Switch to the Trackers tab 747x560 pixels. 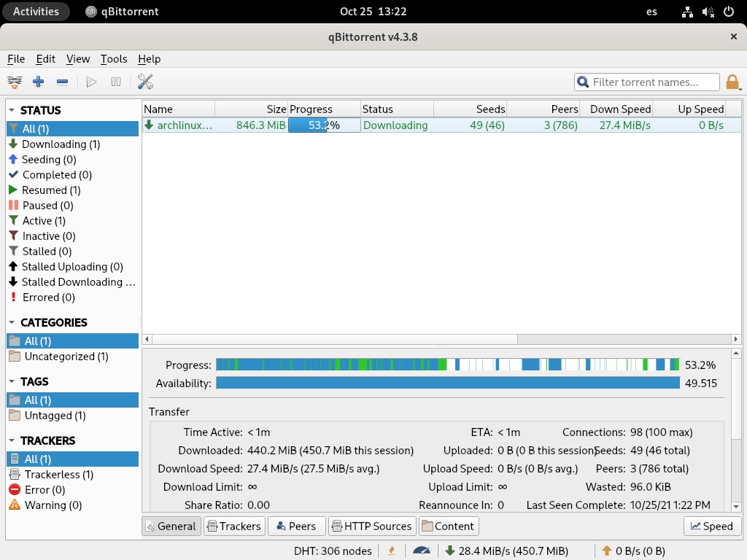(234, 526)
